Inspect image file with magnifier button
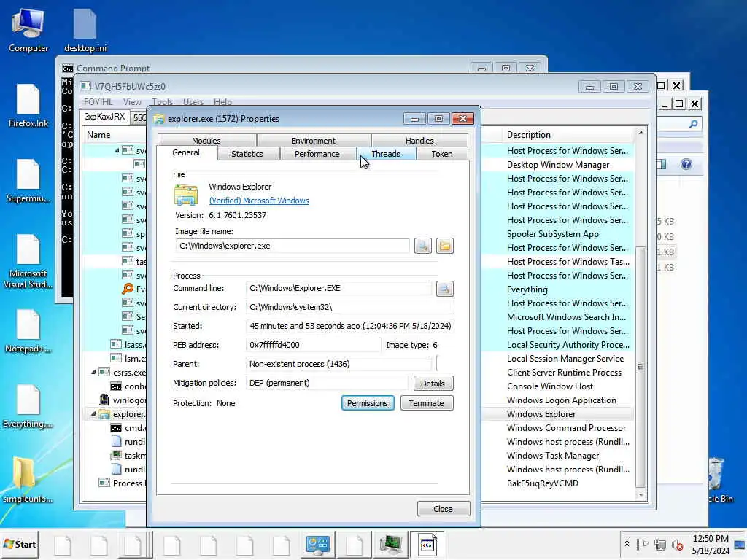Viewport: 747px width, 560px height. click(422, 246)
